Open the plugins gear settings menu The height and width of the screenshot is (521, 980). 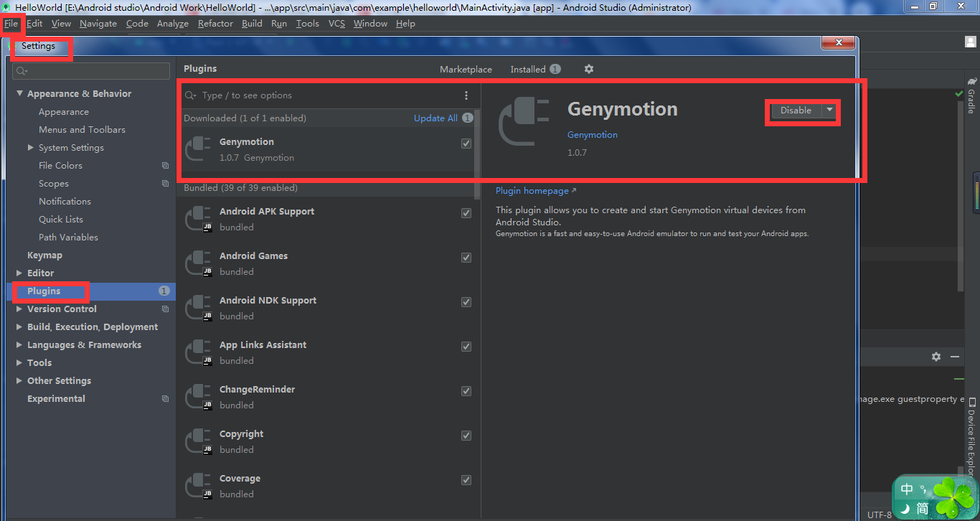(x=589, y=69)
